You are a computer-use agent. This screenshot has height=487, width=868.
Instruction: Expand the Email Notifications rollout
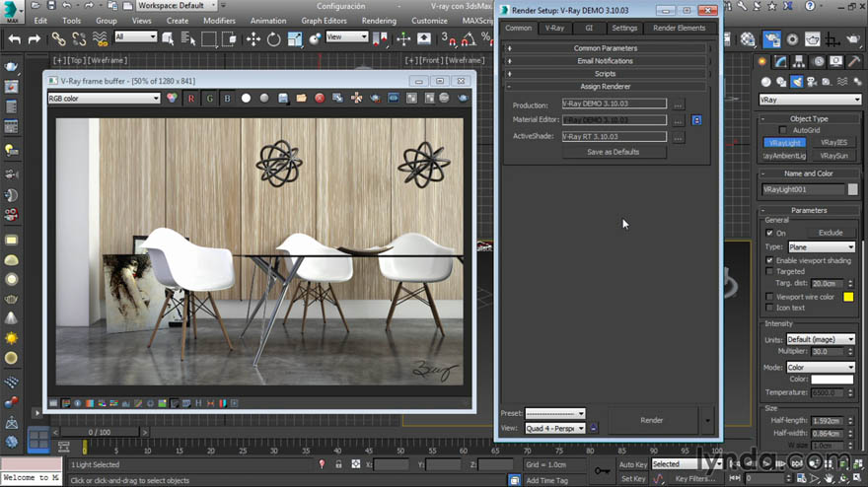(x=605, y=61)
